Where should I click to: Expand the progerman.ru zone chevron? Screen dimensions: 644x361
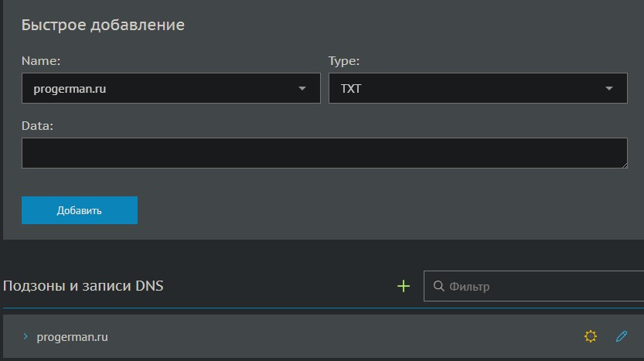point(26,336)
